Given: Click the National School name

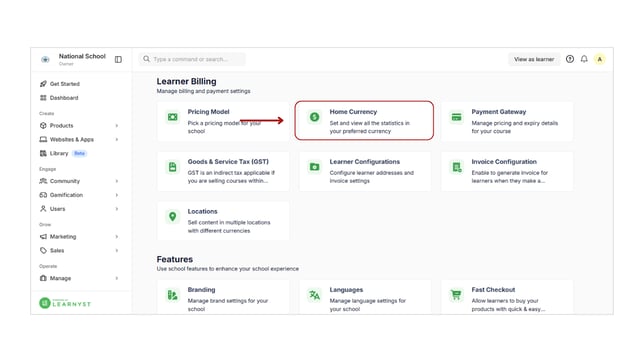Looking at the screenshot, I should 82,56.
